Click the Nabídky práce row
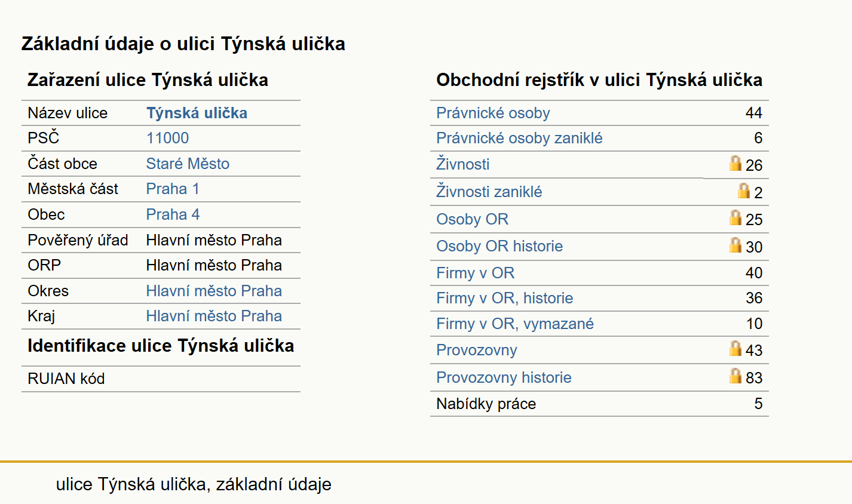Image resolution: width=852 pixels, height=504 pixels. pyautogui.click(x=599, y=404)
